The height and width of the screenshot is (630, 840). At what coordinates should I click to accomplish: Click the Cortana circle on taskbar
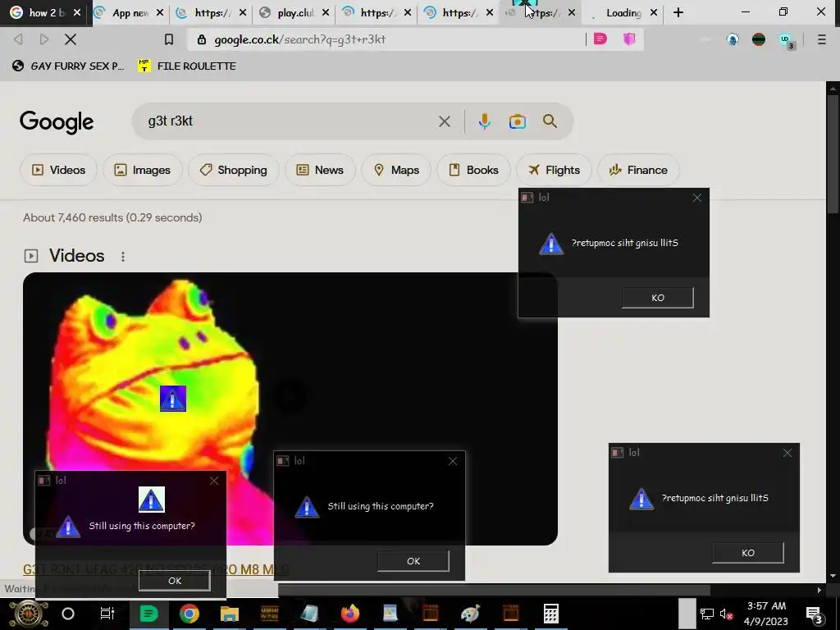pyautogui.click(x=68, y=614)
